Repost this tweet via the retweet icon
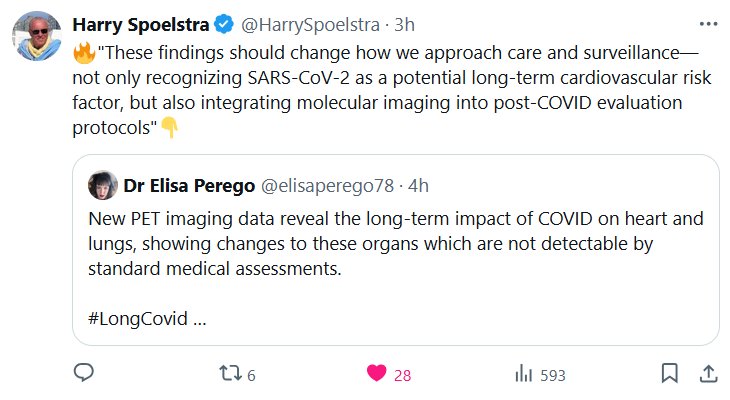Screen dimensions: 730x400 coord(230,374)
